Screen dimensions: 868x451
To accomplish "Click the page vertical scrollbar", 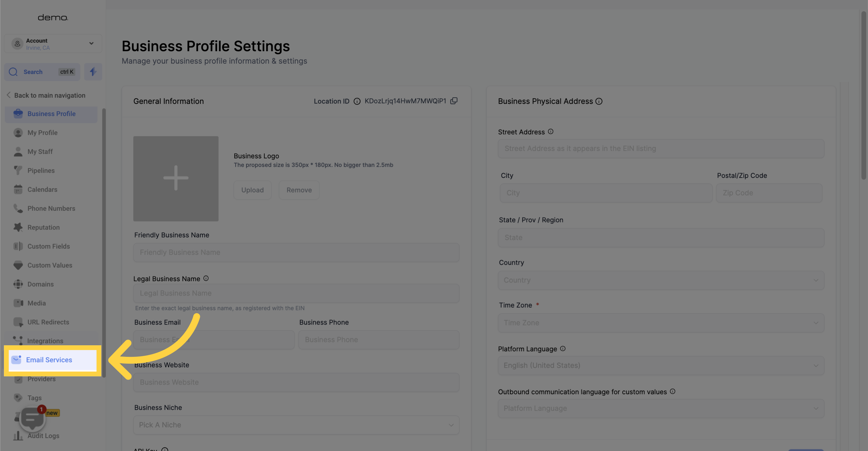I will click(x=864, y=95).
